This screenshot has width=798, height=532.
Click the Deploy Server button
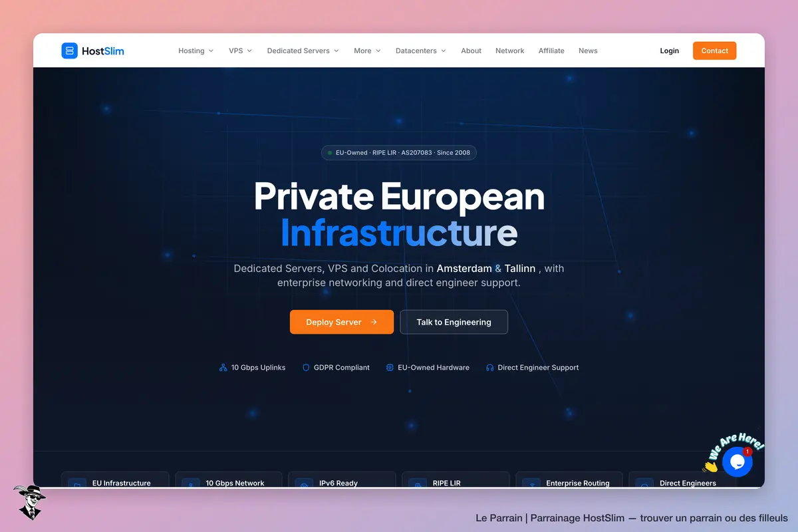(342, 322)
